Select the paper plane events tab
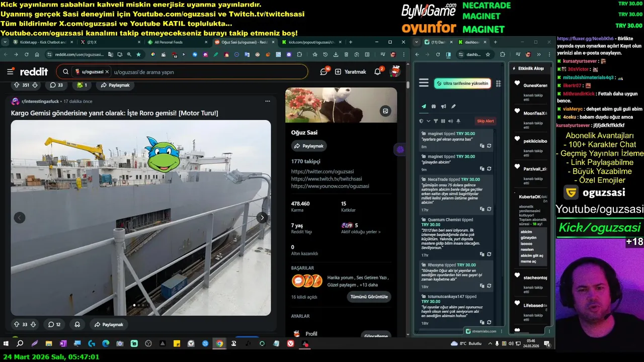Image resolution: width=644 pixels, height=362 pixels. (x=424, y=106)
